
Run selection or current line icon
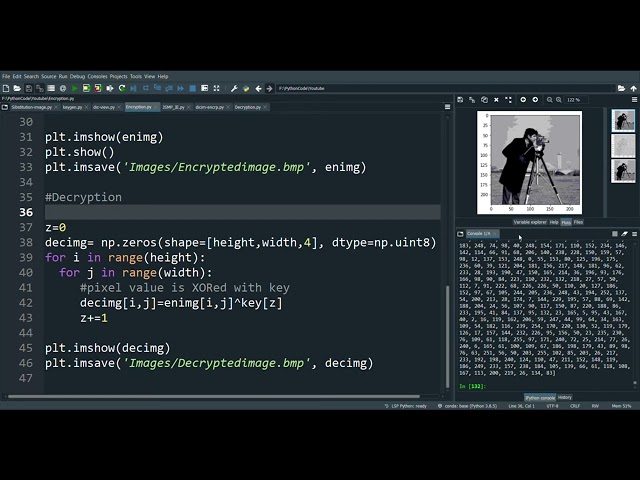point(110,88)
